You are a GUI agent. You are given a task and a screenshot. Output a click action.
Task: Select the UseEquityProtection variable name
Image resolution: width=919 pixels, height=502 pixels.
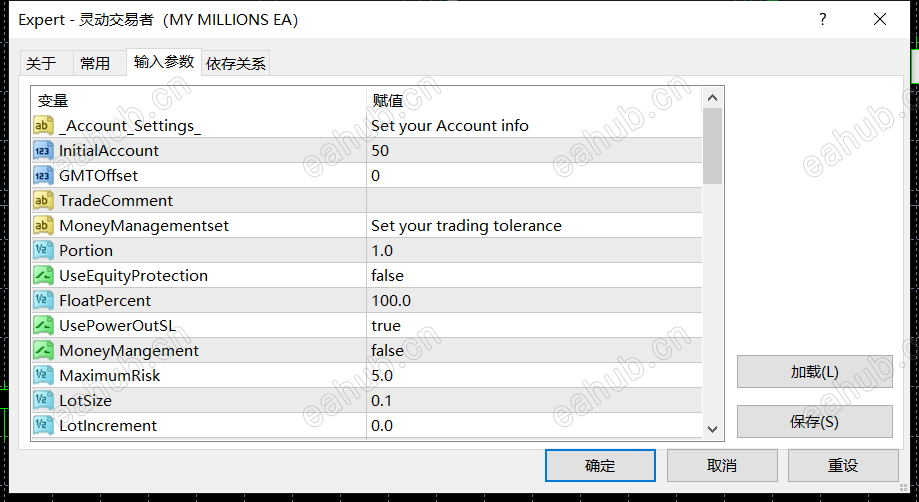pyautogui.click(x=134, y=276)
